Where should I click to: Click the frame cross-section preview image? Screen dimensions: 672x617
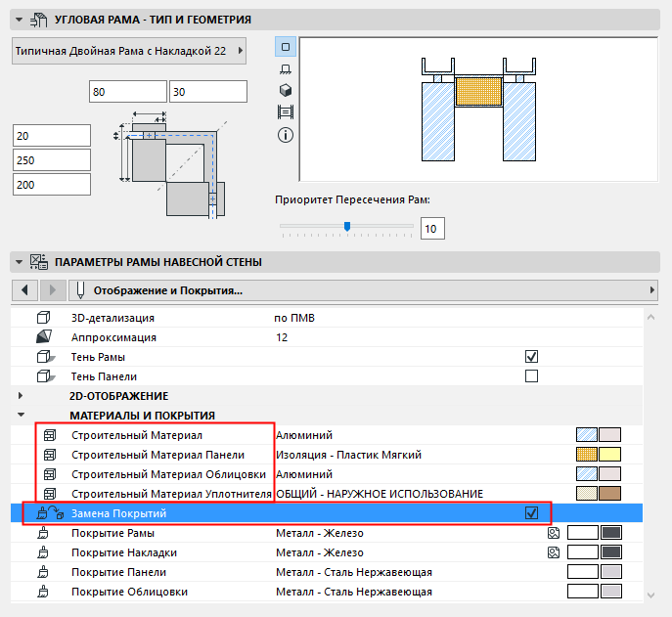(x=478, y=110)
